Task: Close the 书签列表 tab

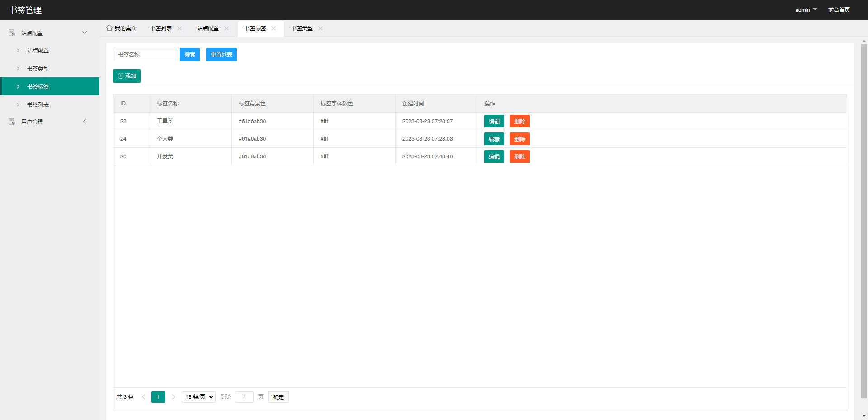Action: pos(179,28)
